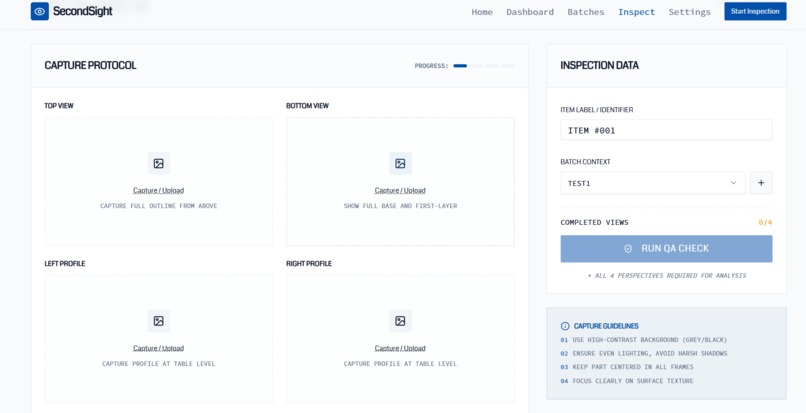Viewport: 806px width, 413px height.
Task: Click the Inspection Data heading
Action: coord(599,65)
